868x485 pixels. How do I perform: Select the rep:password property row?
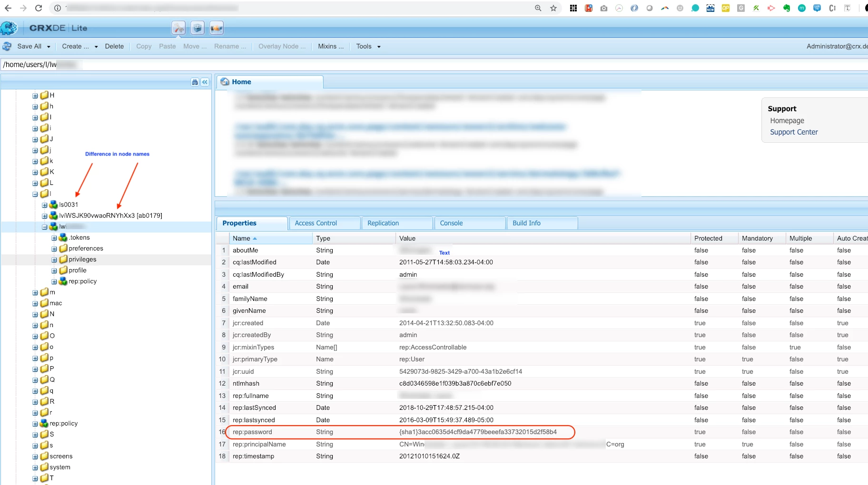tap(542, 432)
